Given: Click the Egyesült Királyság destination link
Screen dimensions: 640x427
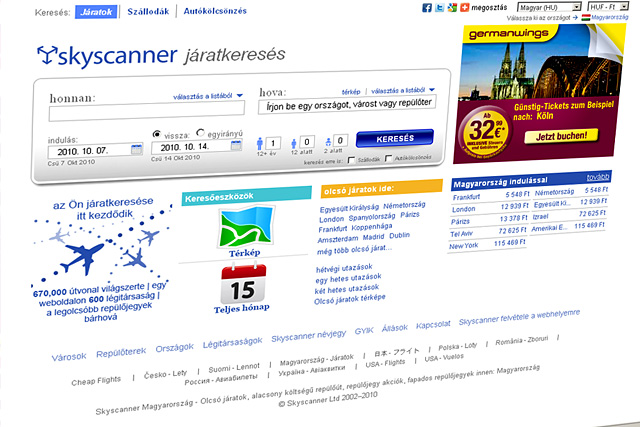Looking at the screenshot, I should 349,208.
